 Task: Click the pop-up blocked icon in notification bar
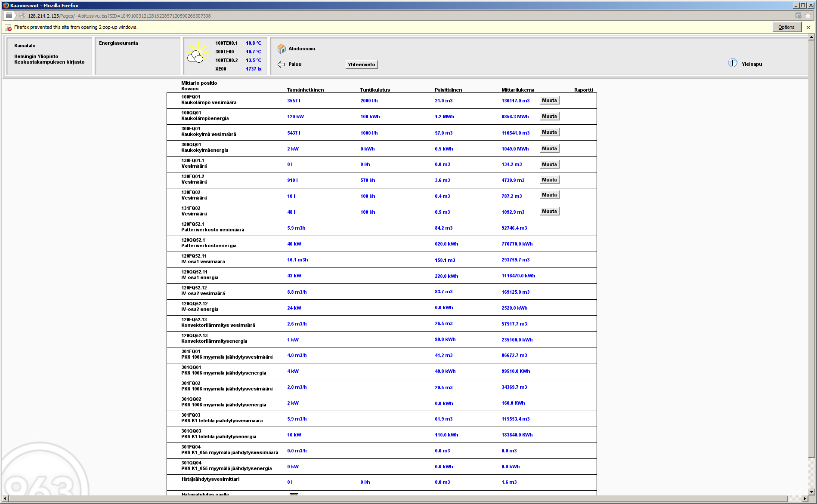[8, 28]
